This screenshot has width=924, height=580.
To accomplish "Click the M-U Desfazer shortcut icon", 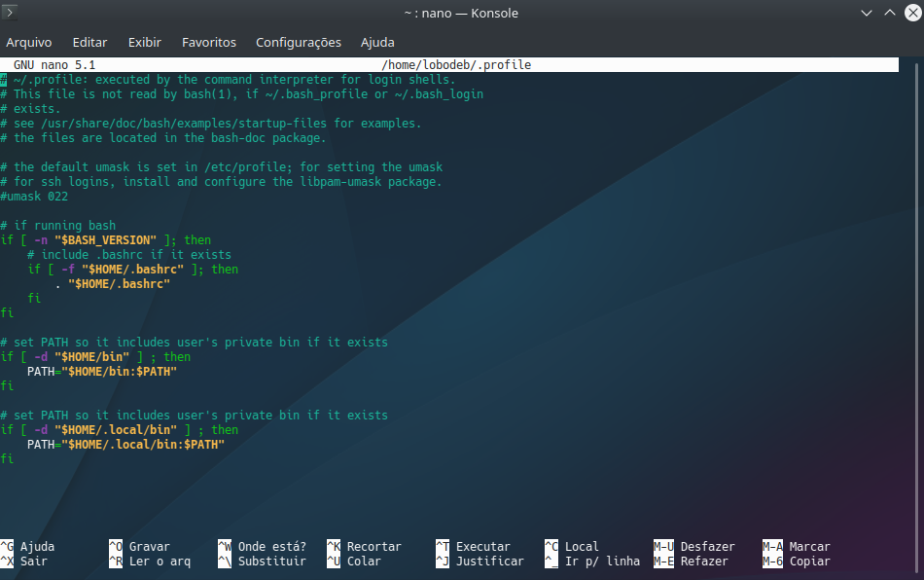I will tap(662, 546).
